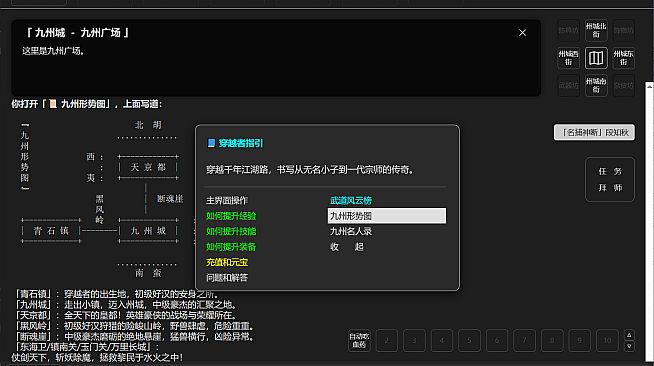Screen dimensions: 654x366
Task: Click quick slot number 5
Action: click(x=469, y=340)
